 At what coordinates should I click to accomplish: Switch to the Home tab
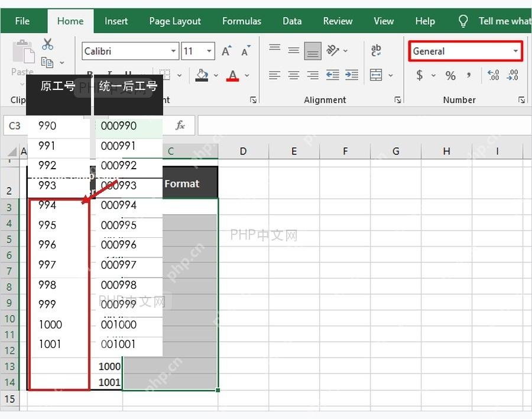click(x=70, y=21)
